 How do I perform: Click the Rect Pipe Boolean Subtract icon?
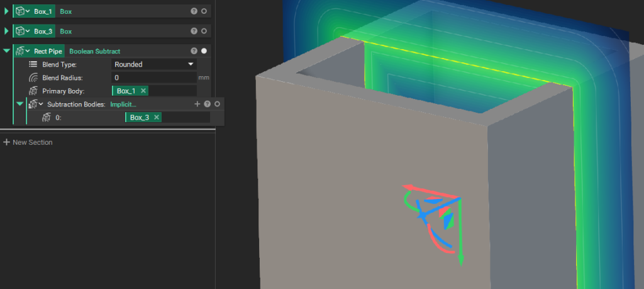[19, 51]
